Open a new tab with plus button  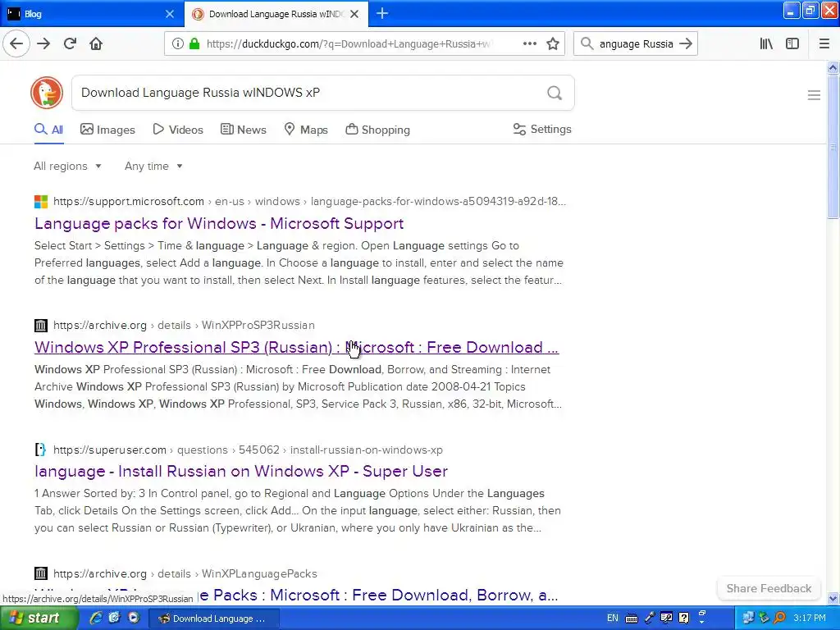[x=382, y=13]
